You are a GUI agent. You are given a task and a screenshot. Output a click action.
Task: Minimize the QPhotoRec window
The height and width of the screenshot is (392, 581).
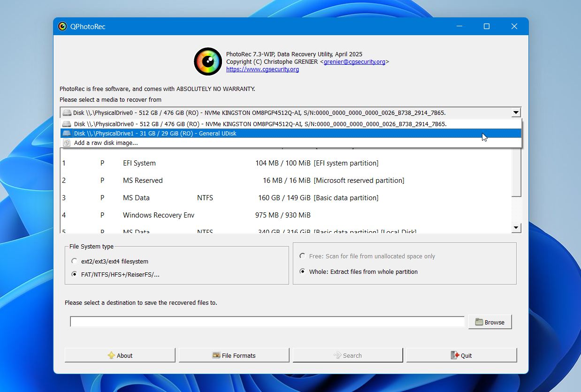pyautogui.click(x=459, y=26)
